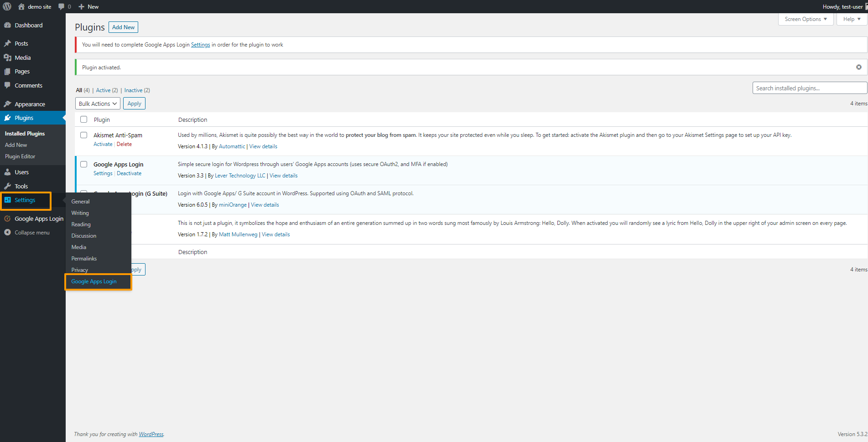Click the Version 5.3.2 footer text
868x442 pixels.
(852, 434)
